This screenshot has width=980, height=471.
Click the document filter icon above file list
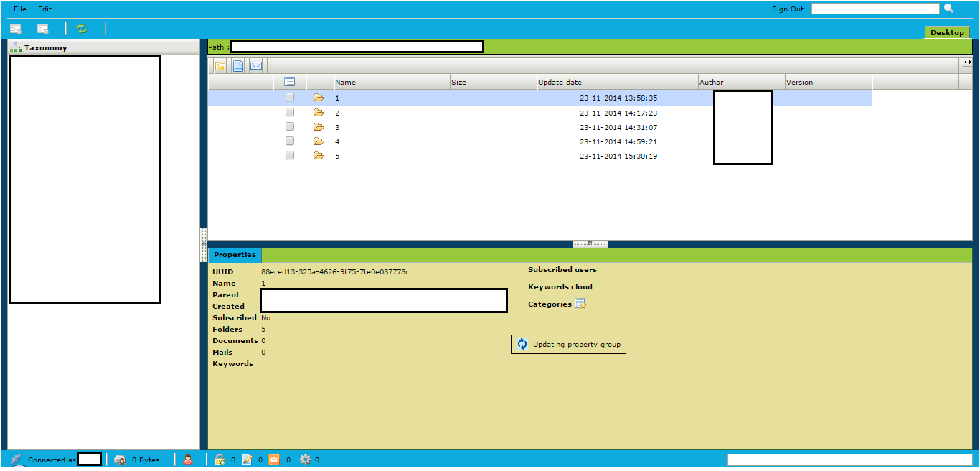tap(237, 66)
